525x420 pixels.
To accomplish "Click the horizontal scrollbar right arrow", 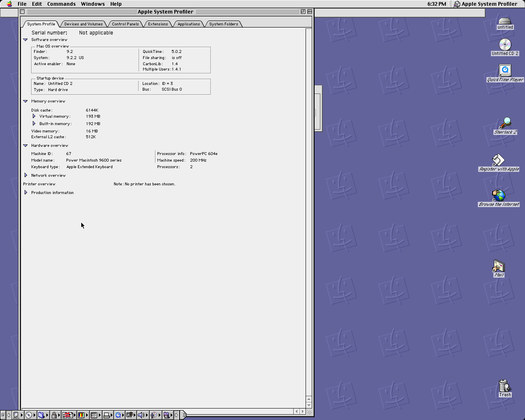I will 303,411.
